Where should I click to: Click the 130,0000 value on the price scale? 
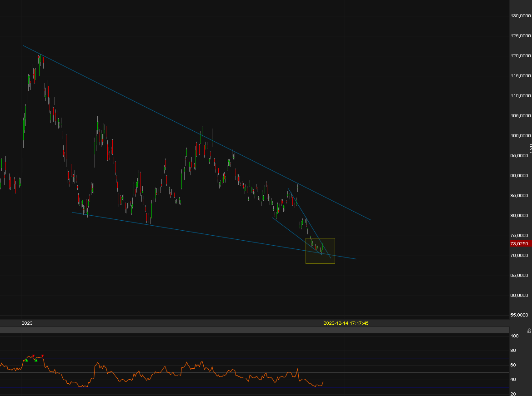click(520, 15)
